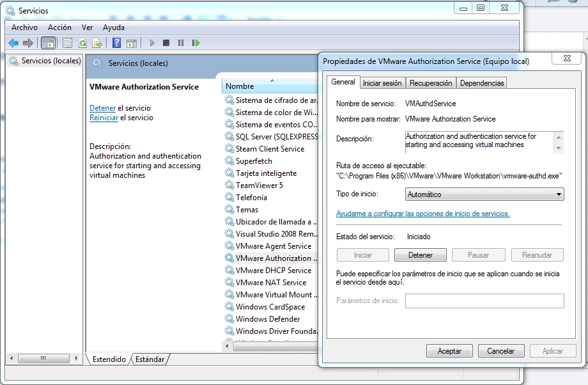Viewport: 588px width, 385px height.
Task: Sort by the Nombre column header
Action: click(270, 86)
